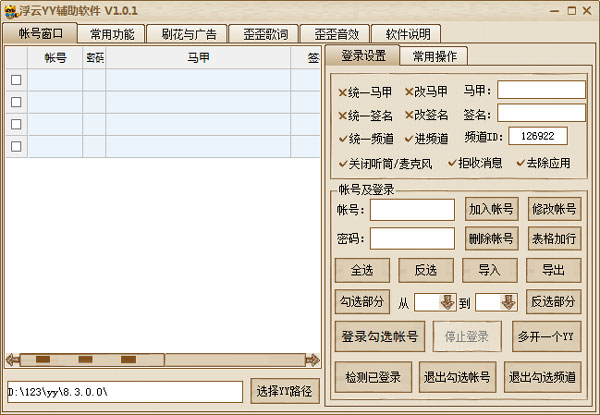600x415 pixels.
Task: Click the app icon in title bar
Action: [x=11, y=10]
